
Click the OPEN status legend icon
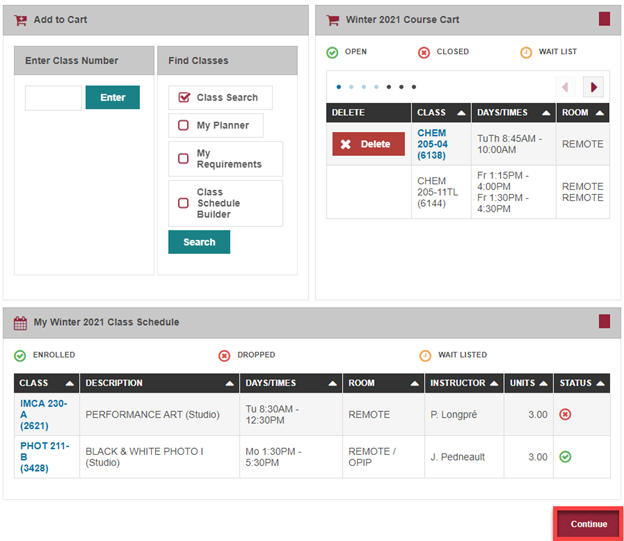point(332,52)
